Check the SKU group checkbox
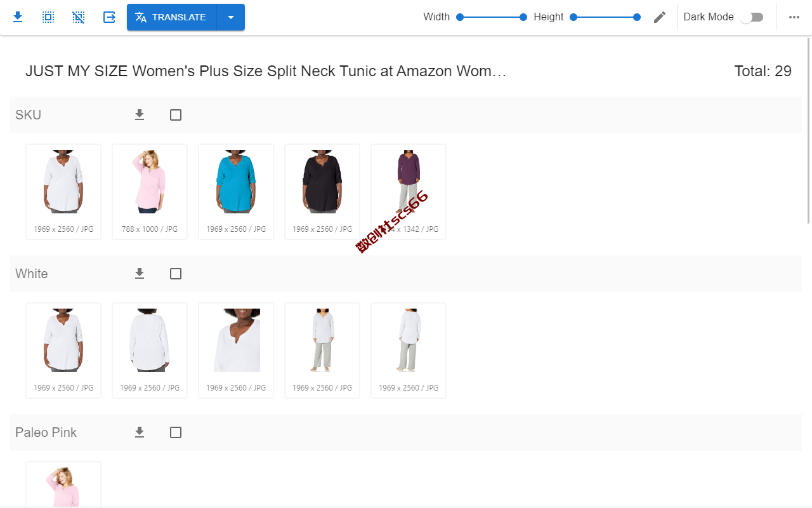812x508 pixels. point(176,115)
